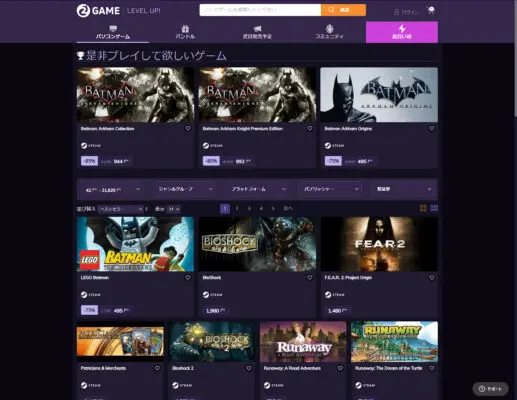Expand the ジャンルグループ filter dropdown

(186, 189)
